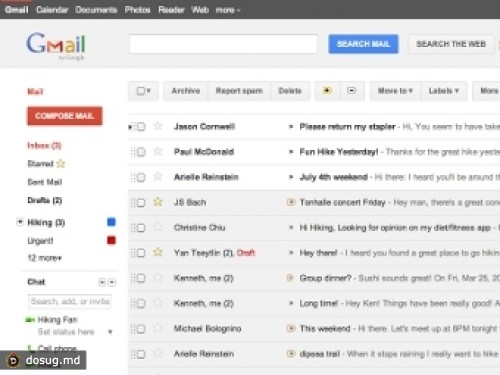500x375 pixels.
Task: Check the July 4th weekend email
Action: click(x=141, y=177)
